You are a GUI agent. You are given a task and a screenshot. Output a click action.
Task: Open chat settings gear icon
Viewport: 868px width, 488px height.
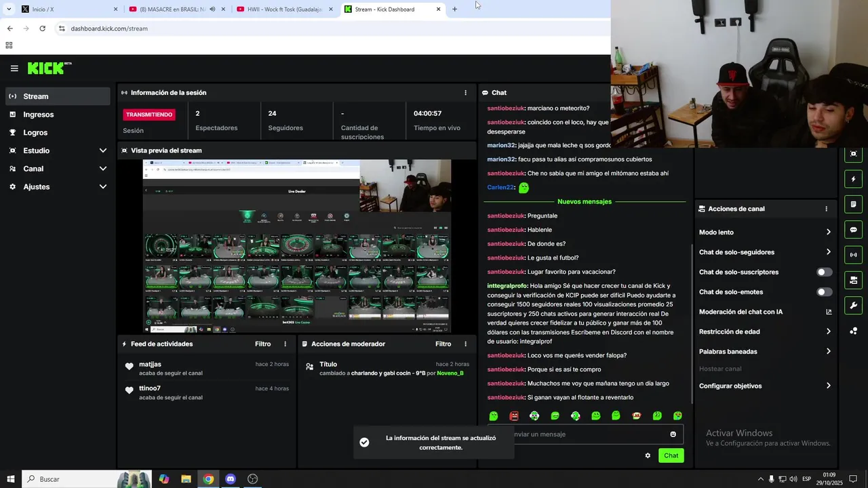point(648,455)
